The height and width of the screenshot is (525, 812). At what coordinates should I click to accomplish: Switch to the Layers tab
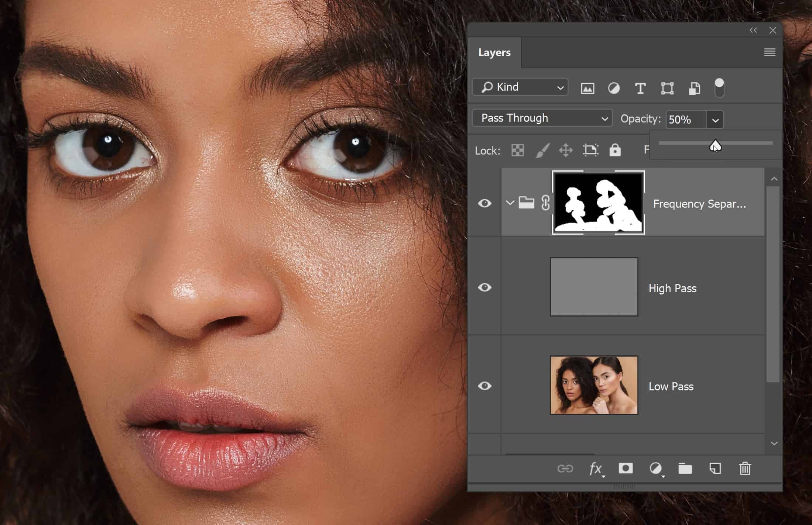(494, 52)
